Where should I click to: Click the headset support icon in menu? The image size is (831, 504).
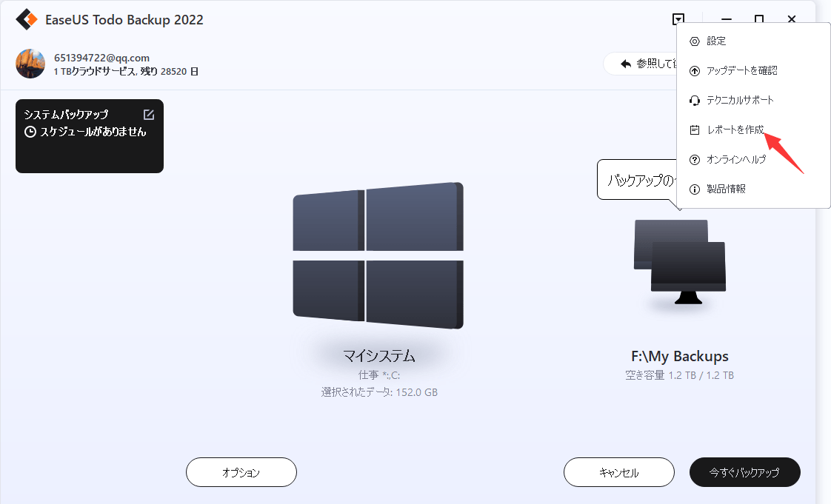pyautogui.click(x=694, y=101)
